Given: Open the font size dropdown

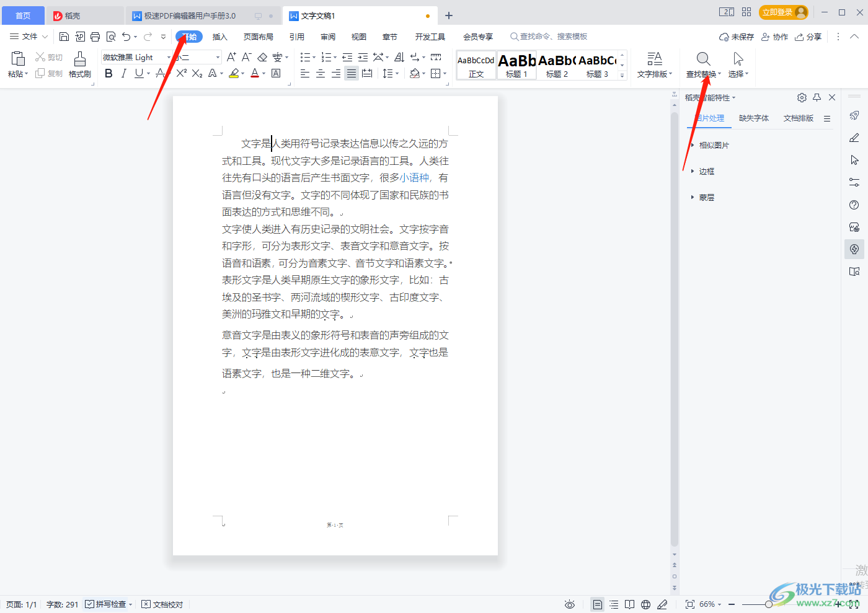Looking at the screenshot, I should click(218, 57).
